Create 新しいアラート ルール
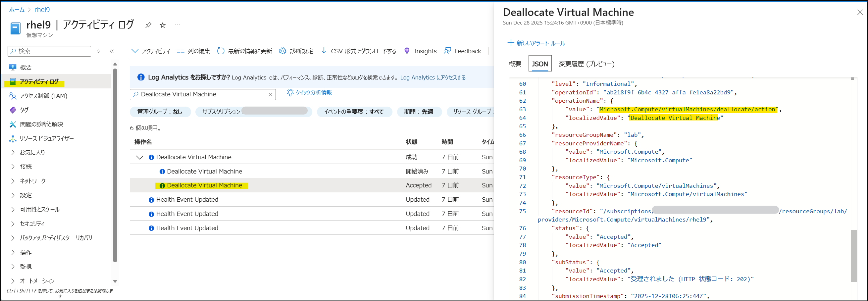868x301 pixels. coord(536,43)
